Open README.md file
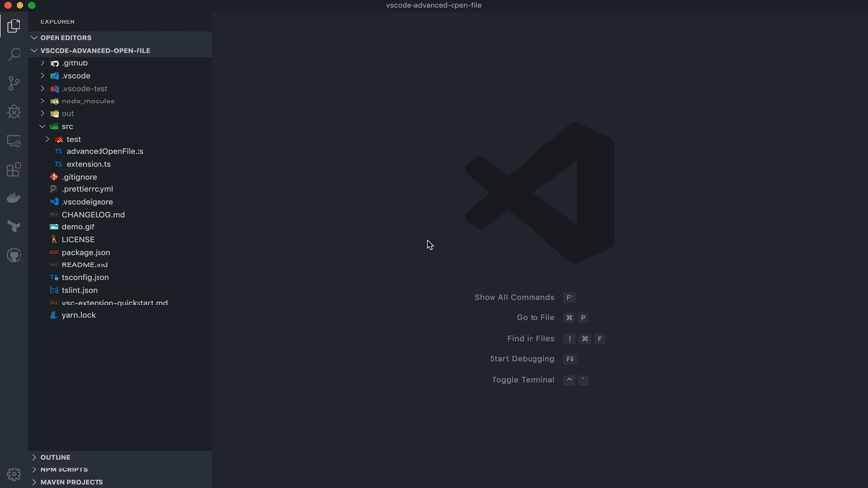868x488 pixels. click(85, 264)
